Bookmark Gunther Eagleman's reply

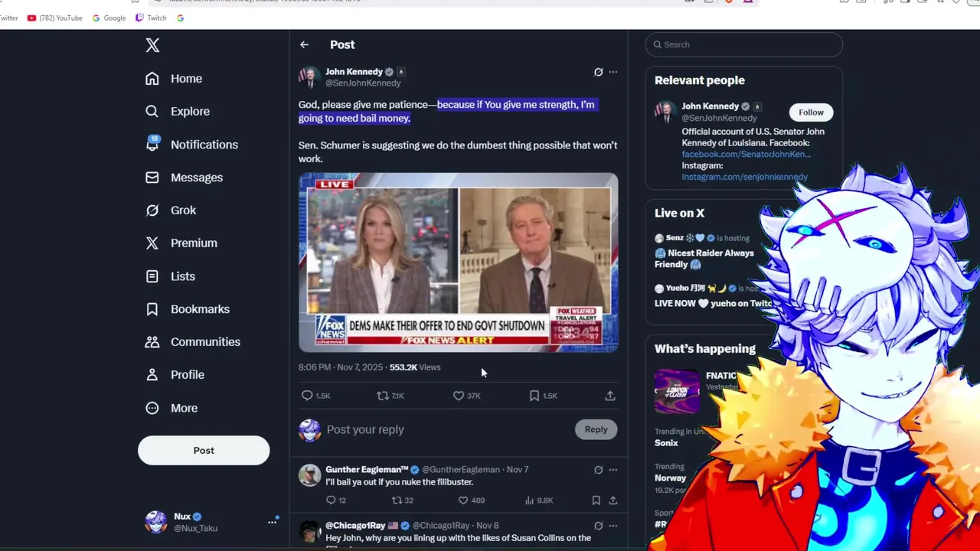click(596, 500)
